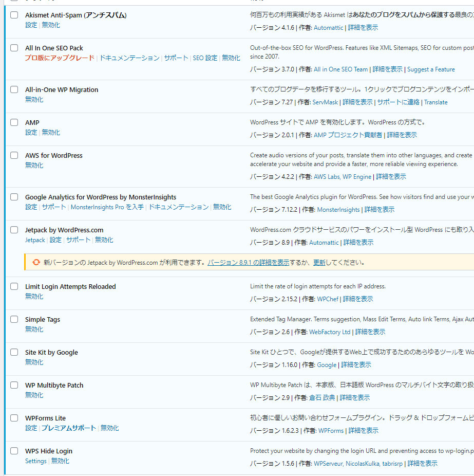Click the Jetpack update refresh icon
This screenshot has height=476, width=474.
click(x=36, y=262)
